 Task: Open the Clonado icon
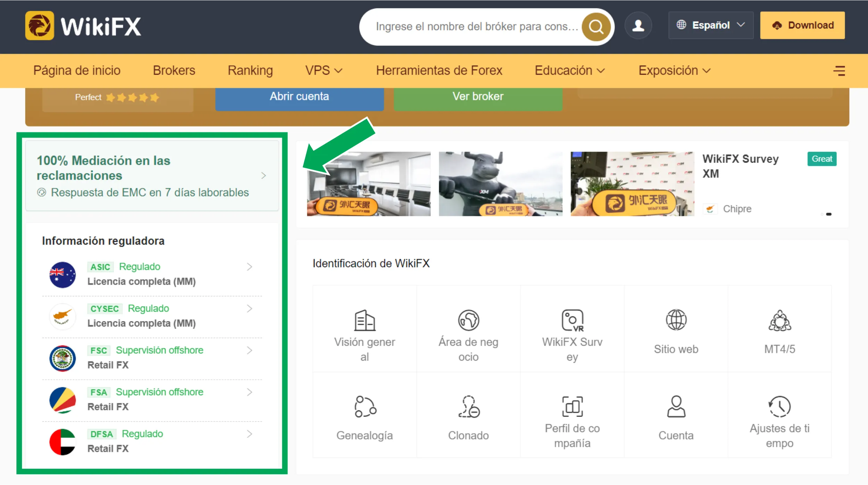click(x=469, y=406)
